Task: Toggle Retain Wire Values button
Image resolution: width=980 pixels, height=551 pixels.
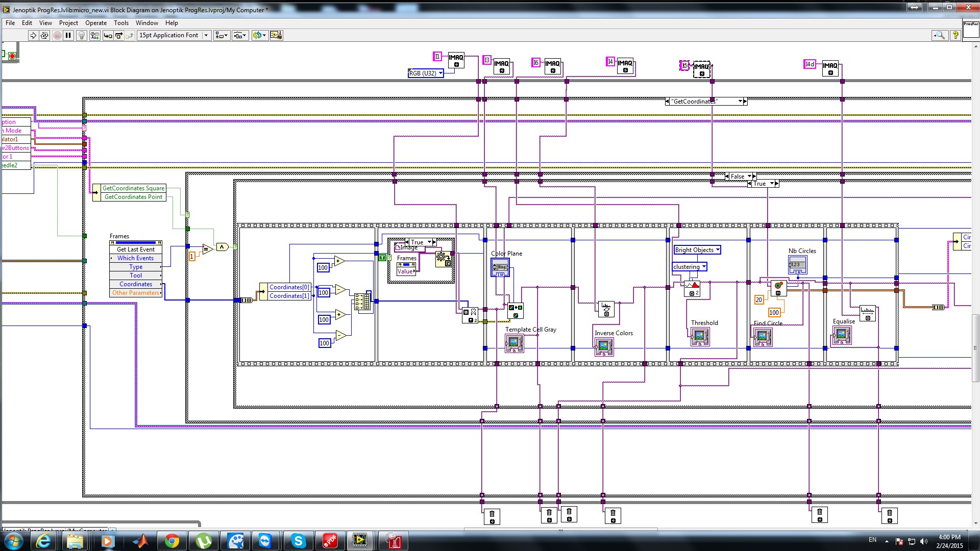Action: click(94, 35)
